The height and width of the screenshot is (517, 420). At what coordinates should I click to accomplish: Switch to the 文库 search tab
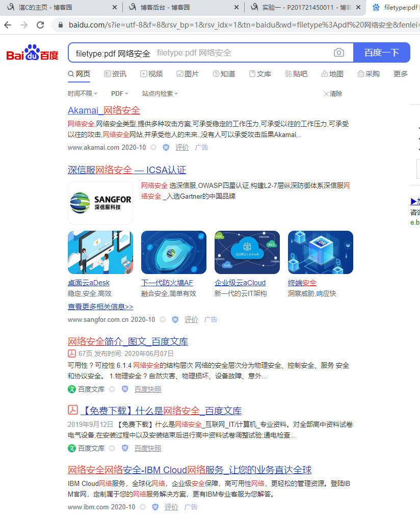pos(260,74)
